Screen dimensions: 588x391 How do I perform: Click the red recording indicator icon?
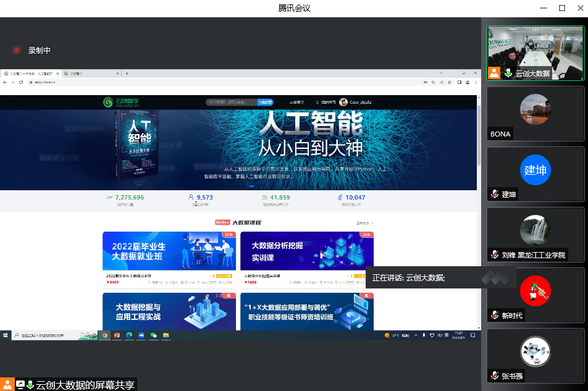[x=17, y=50]
